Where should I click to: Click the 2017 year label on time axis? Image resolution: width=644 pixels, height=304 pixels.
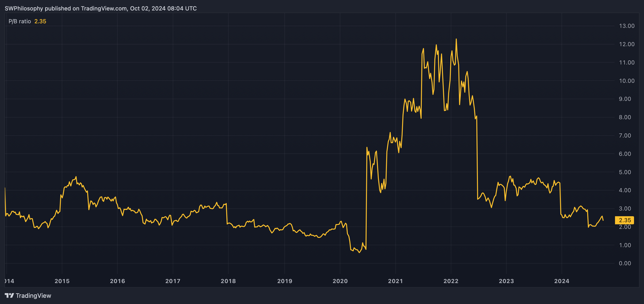pyautogui.click(x=173, y=281)
